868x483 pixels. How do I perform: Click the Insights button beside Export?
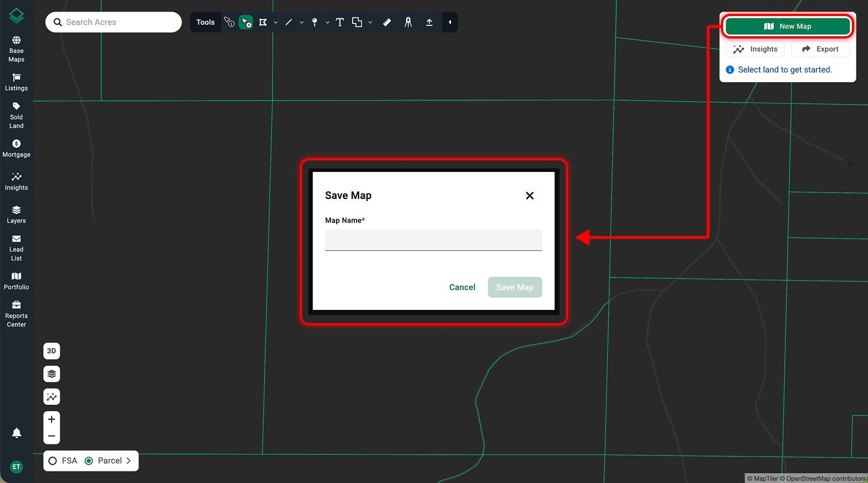[755, 49]
